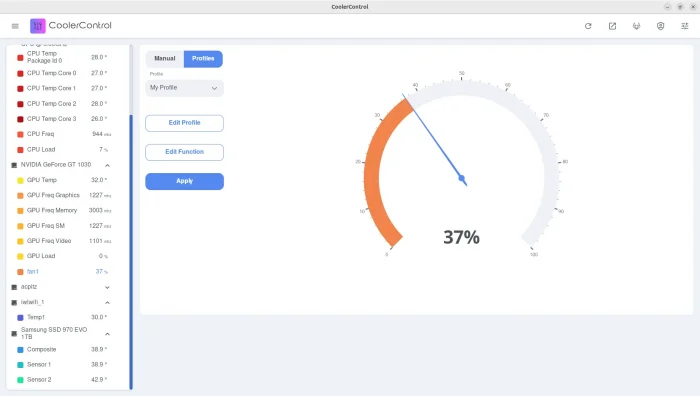Image resolution: width=700 pixels, height=396 pixels.
Task: Click color square beside CPU Freq
Action: click(x=20, y=134)
